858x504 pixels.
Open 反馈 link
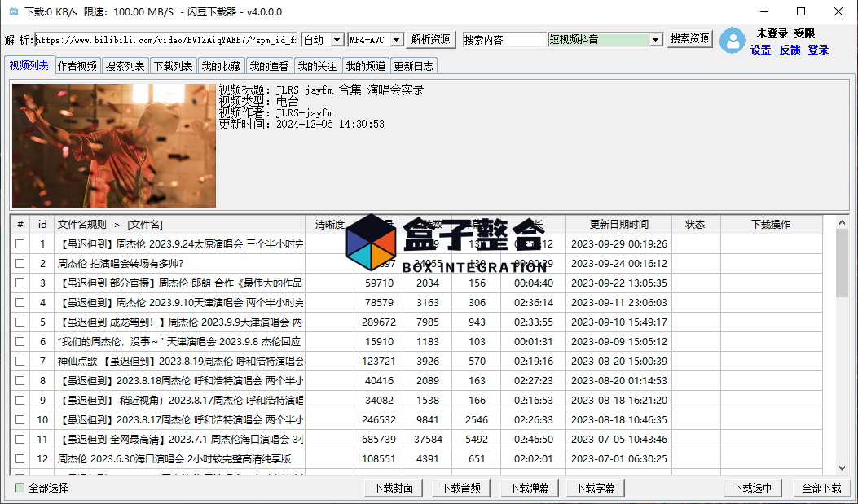click(x=790, y=50)
